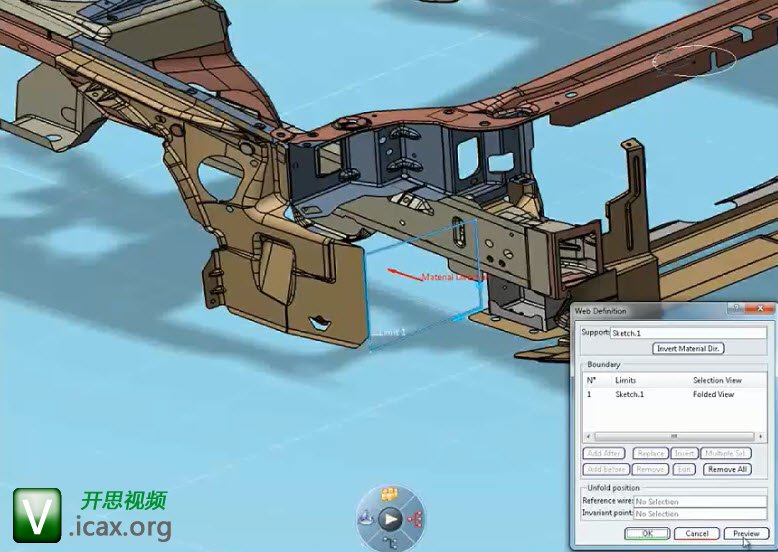Click the Invariant point selection field

(x=700, y=514)
